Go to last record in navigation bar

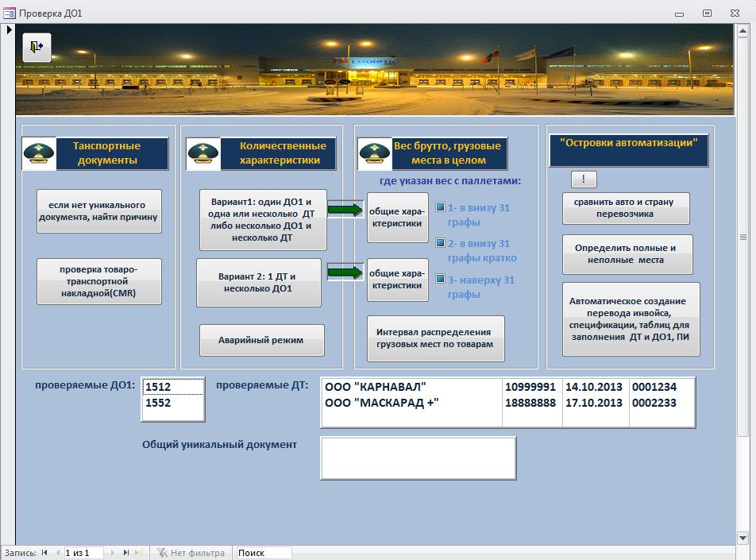coord(126,553)
